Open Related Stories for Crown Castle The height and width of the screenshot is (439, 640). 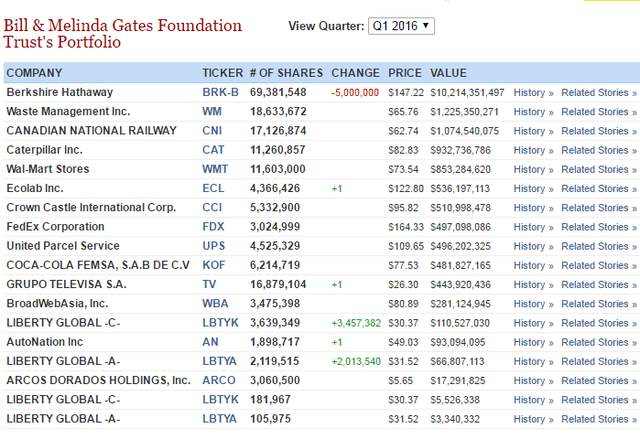tap(599, 208)
